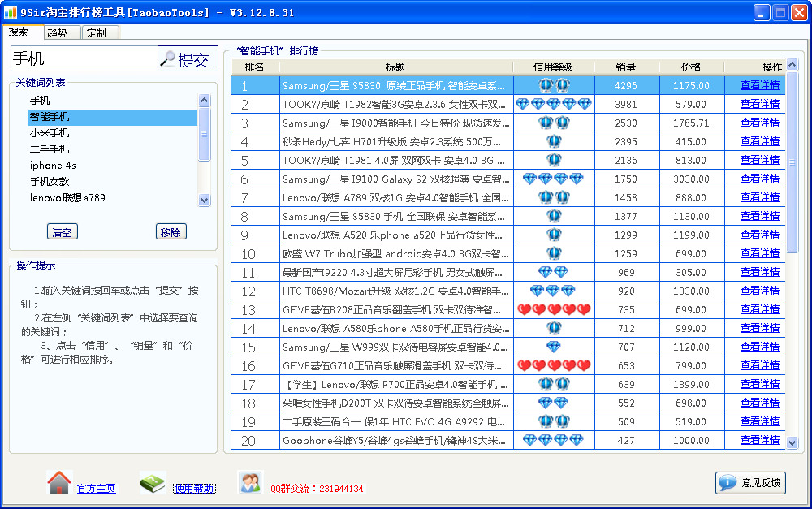Open 查看详情 for rank 5 item
This screenshot has height=509, width=812.
click(x=760, y=160)
